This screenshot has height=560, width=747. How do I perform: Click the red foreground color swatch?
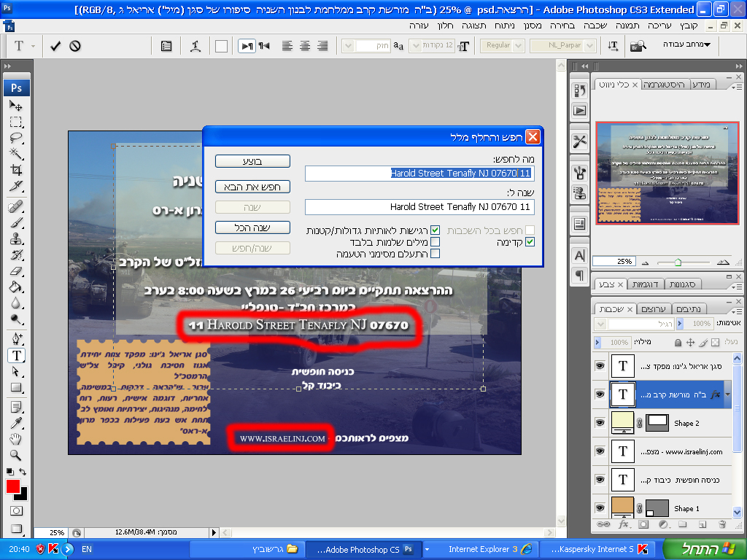coord(13,486)
